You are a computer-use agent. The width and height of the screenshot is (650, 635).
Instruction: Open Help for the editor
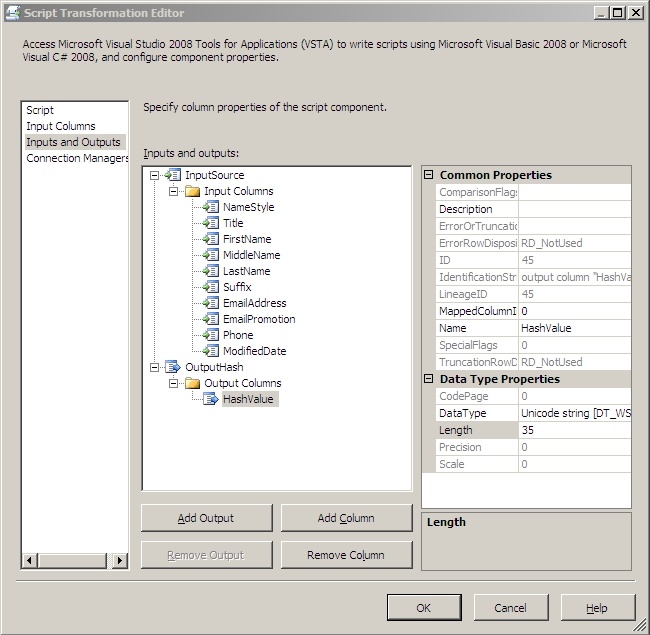point(597,608)
